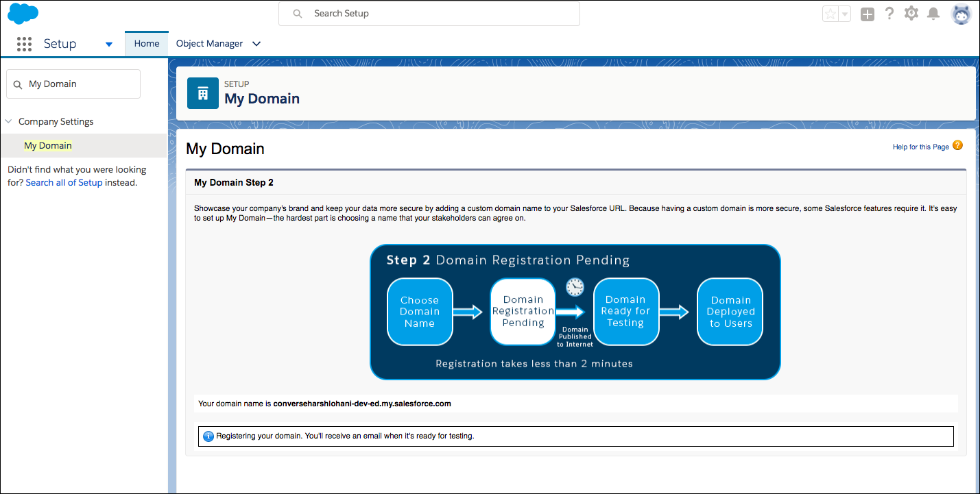
Task: Click the Search all of Setup link
Action: click(x=64, y=183)
